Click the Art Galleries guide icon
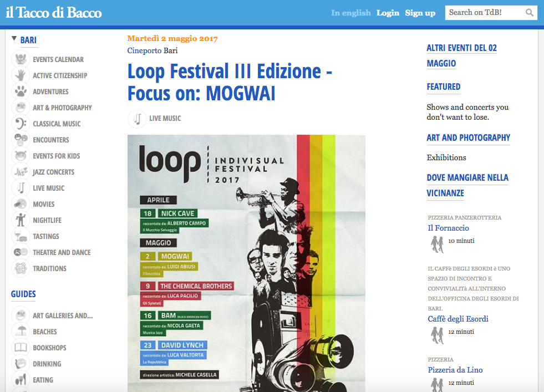The height and width of the screenshot is (392, 544). click(21, 315)
